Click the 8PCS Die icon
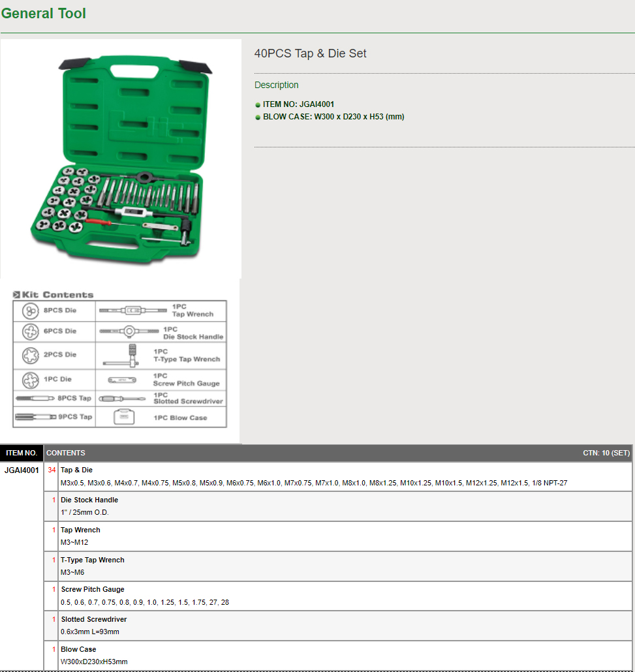Image resolution: width=635 pixels, height=672 pixels. click(x=30, y=311)
